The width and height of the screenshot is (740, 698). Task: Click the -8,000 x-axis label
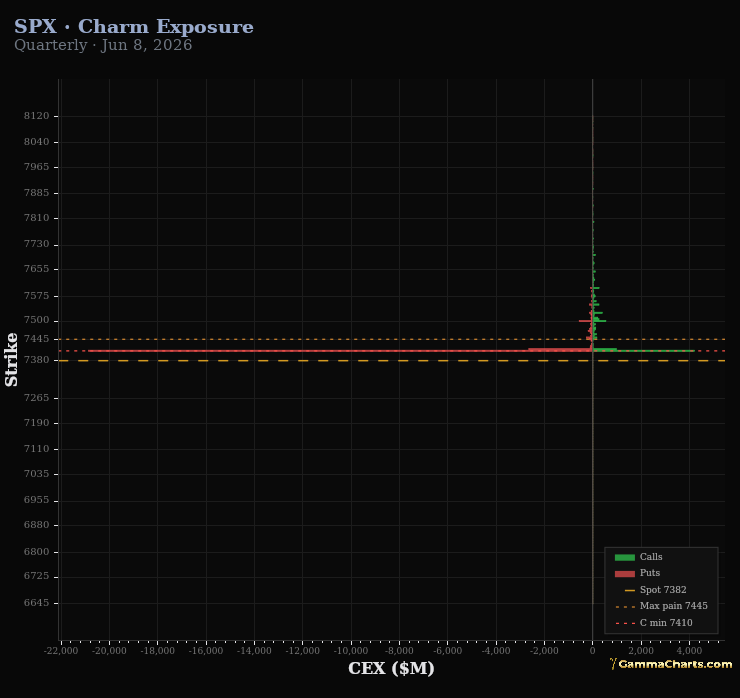(399, 651)
